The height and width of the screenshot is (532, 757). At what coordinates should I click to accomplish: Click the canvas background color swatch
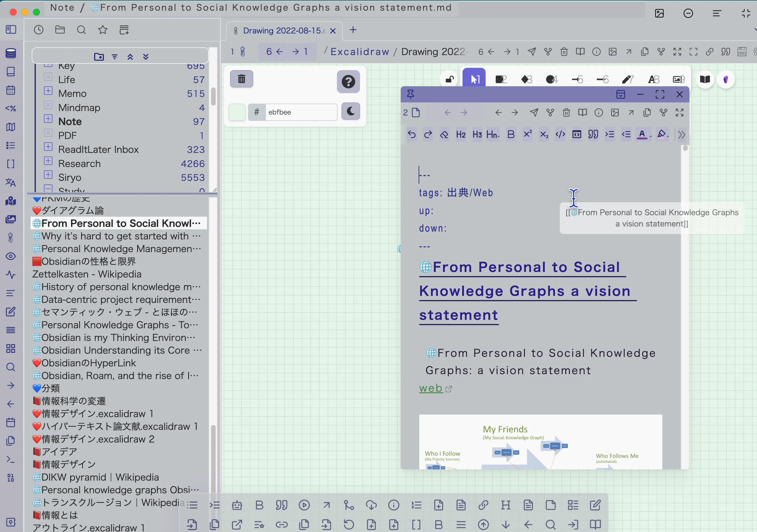(237, 112)
